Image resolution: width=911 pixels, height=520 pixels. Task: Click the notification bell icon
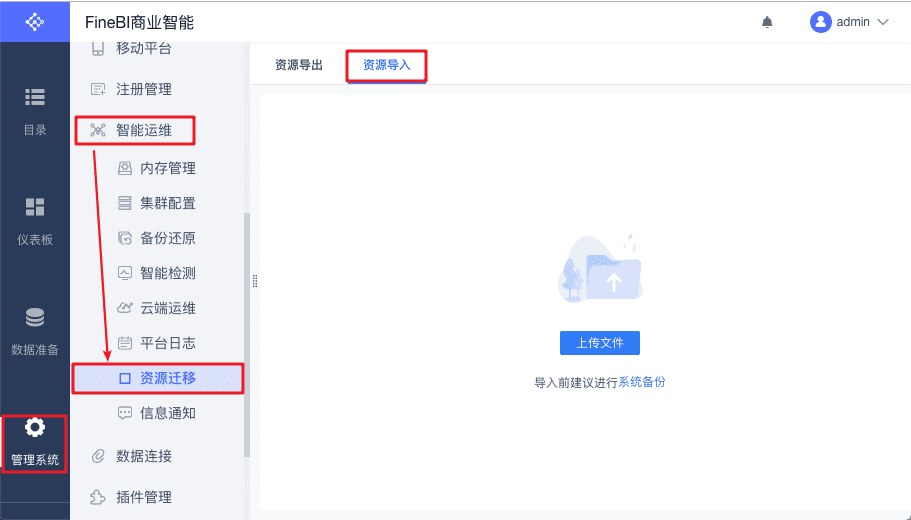767,22
